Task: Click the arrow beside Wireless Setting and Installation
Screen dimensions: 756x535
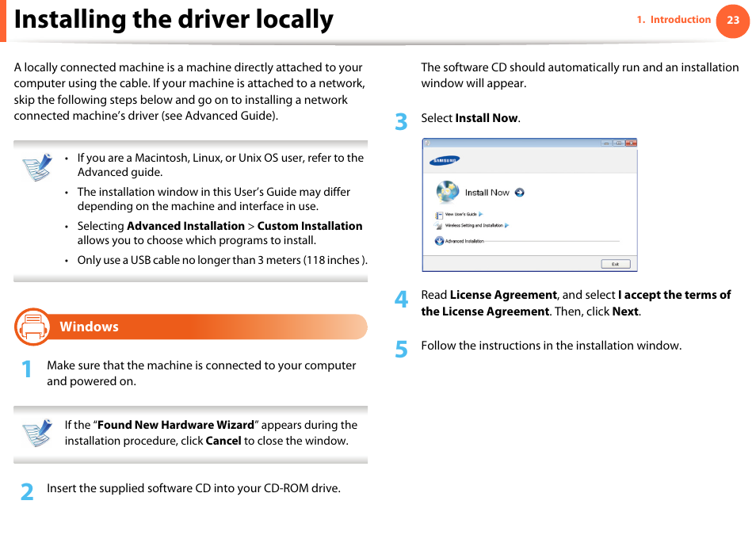Action: [506, 225]
